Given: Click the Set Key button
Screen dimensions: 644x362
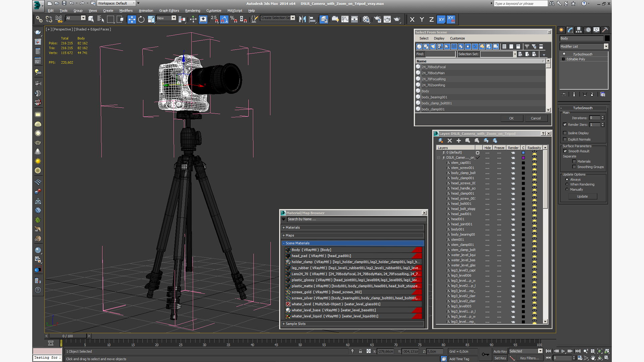Looking at the screenshot, I should point(500,358).
